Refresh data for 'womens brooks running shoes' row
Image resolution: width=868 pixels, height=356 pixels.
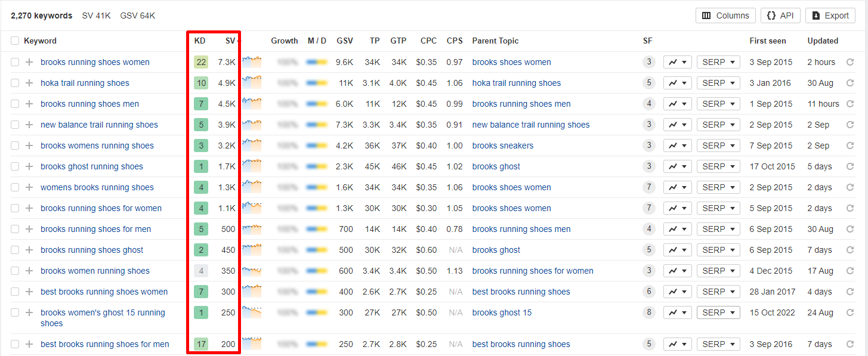click(850, 187)
